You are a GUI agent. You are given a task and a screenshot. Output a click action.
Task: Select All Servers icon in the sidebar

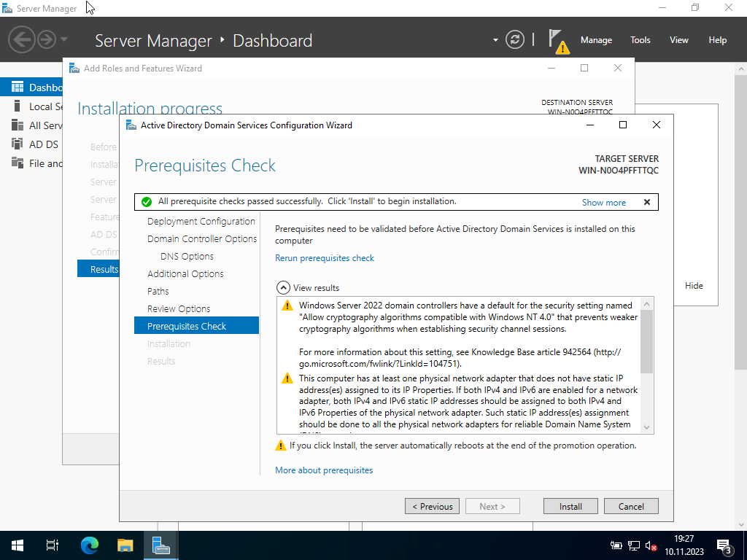18,125
